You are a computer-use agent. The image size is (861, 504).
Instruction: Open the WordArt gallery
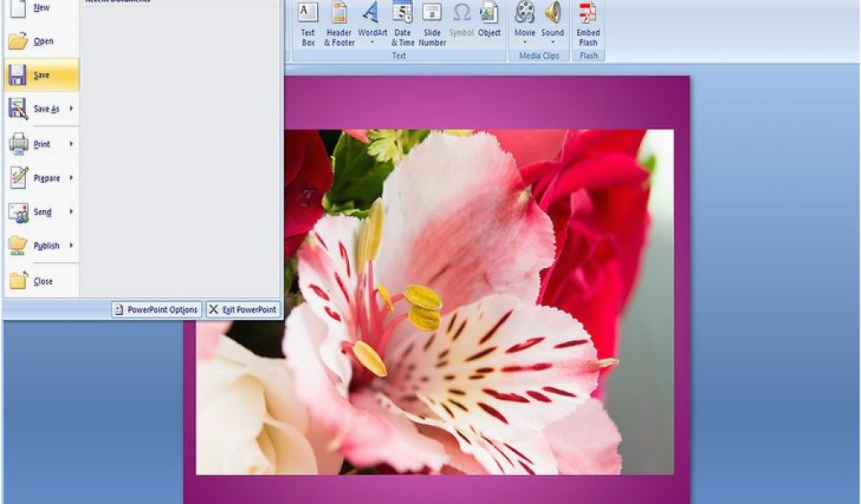coord(372,24)
